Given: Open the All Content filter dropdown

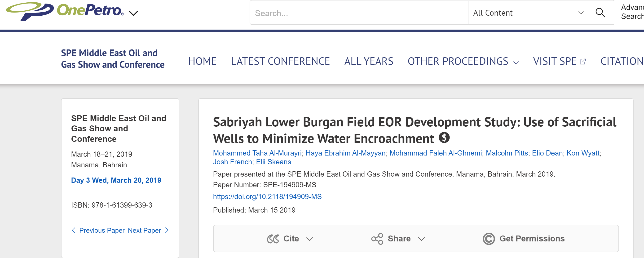Looking at the screenshot, I should (528, 13).
